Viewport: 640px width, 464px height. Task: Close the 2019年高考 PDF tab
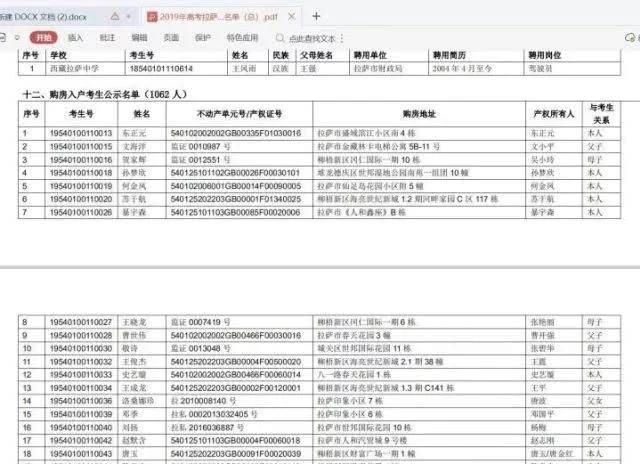291,17
